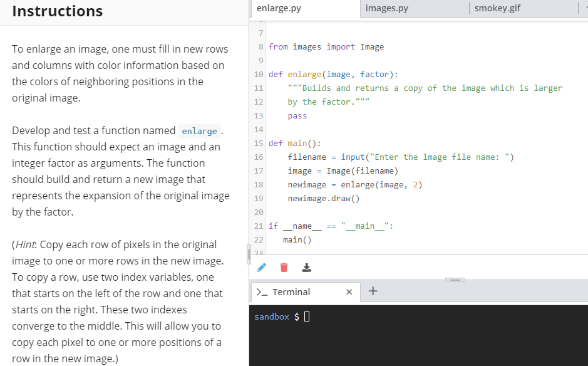Click the inline enlarge code snippet in instructions
This screenshot has height=366, width=588.
200,131
